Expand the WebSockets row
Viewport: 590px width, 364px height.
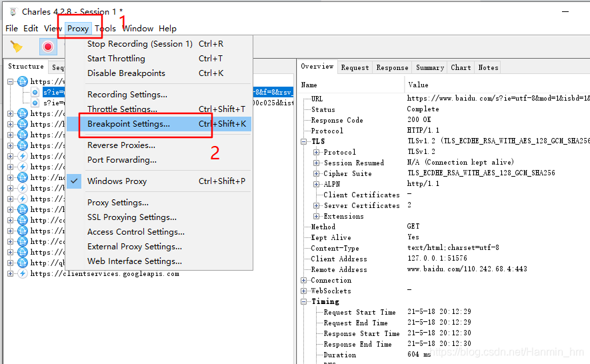303,291
